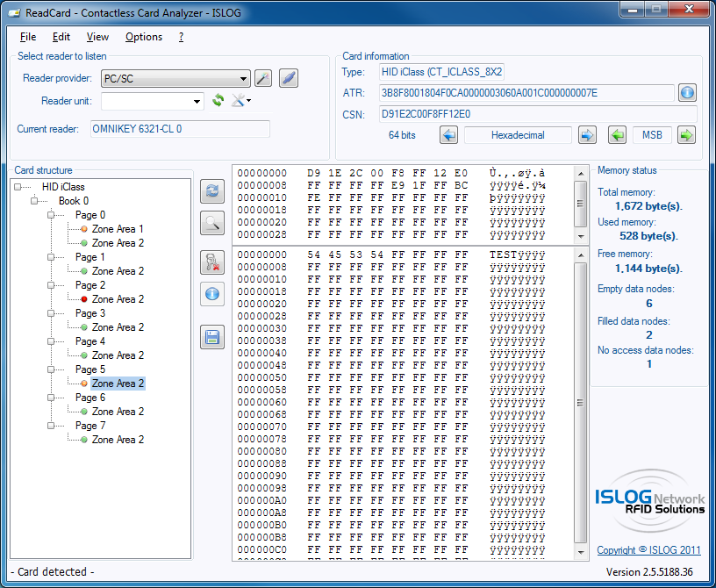Select Zone Area 2 under Page 6
Viewport: 716px width, 588px height.
(118, 412)
